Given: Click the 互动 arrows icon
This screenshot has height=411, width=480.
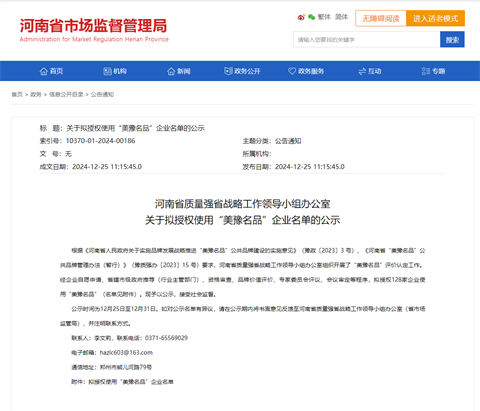Looking at the screenshot, I should coord(362,71).
